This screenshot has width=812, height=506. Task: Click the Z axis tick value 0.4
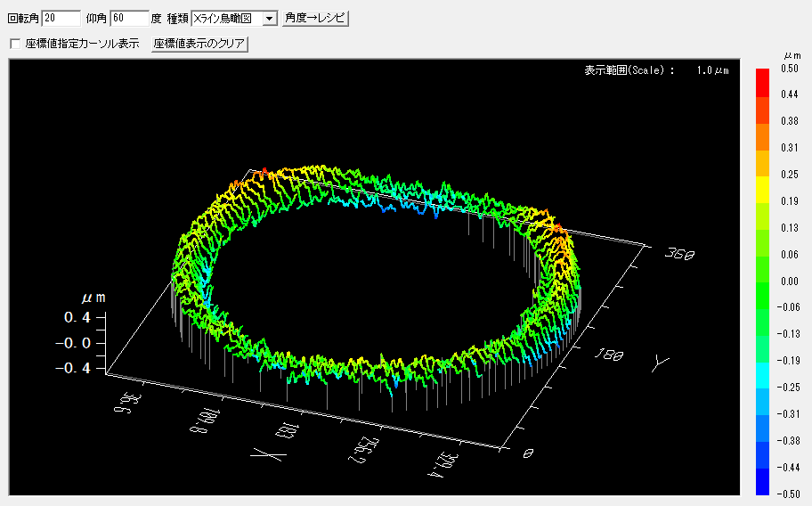[77, 317]
